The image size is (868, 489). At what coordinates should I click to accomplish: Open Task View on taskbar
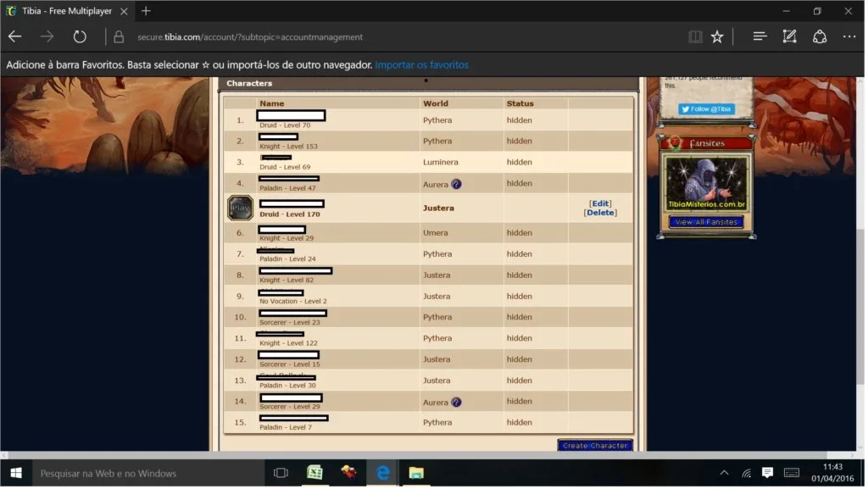(x=281, y=474)
